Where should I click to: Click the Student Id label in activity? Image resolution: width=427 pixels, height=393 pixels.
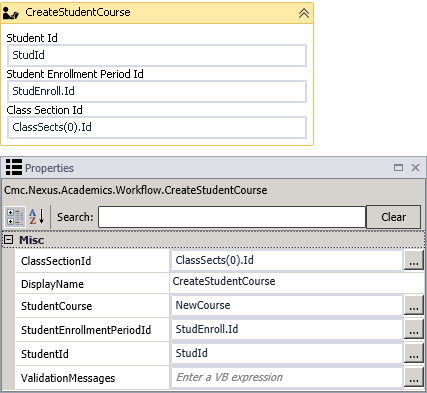coord(32,38)
